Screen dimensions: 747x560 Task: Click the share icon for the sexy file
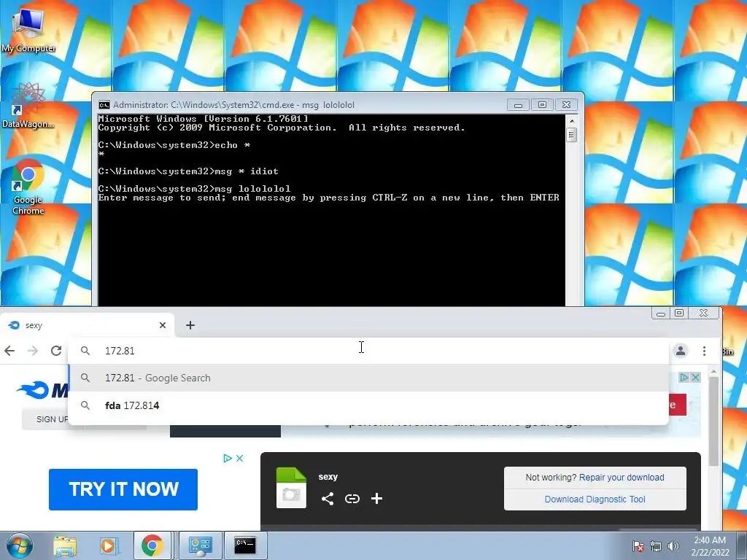coord(328,499)
